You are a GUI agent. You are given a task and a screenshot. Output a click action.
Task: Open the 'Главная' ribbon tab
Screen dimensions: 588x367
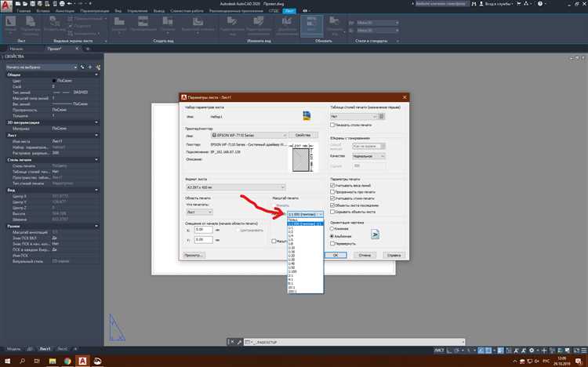point(24,11)
